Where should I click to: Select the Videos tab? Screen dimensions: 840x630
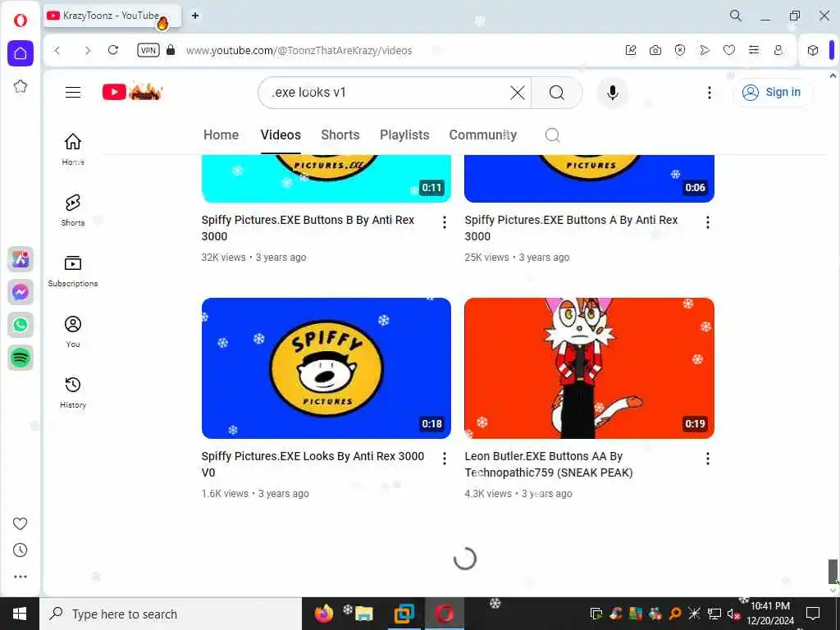281,135
